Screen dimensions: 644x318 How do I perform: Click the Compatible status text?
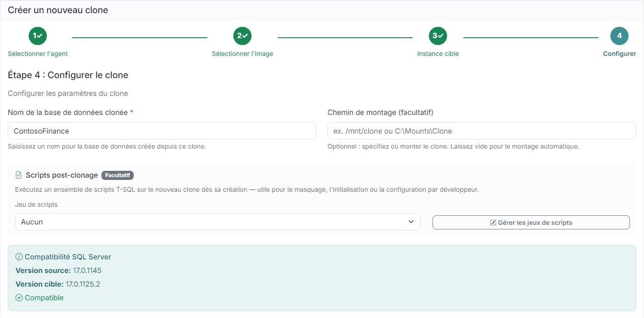[44, 298]
